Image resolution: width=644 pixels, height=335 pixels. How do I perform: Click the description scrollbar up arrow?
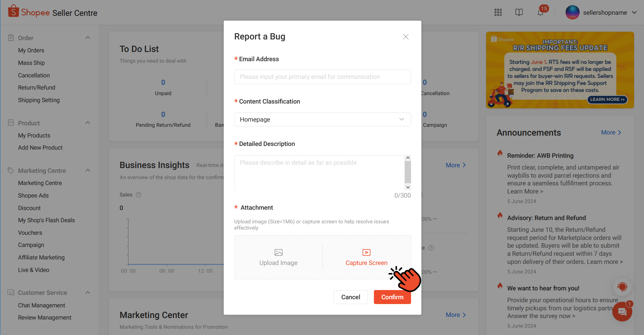(x=408, y=158)
